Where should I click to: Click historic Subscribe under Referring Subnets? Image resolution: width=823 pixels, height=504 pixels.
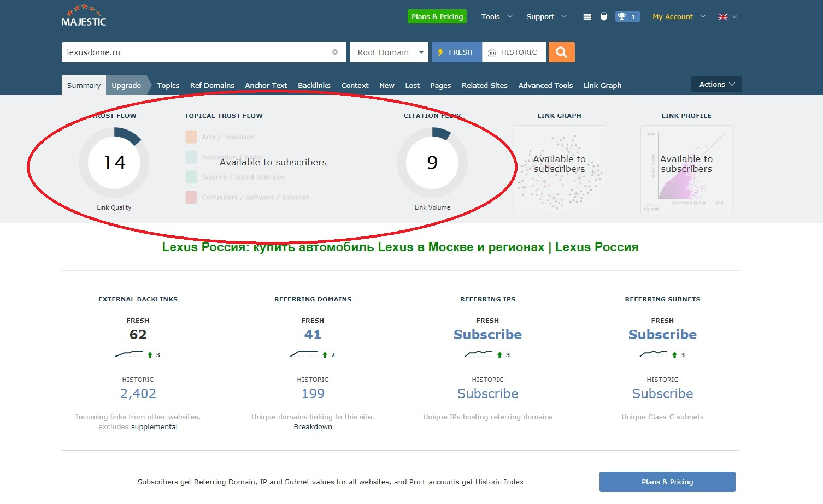(662, 394)
